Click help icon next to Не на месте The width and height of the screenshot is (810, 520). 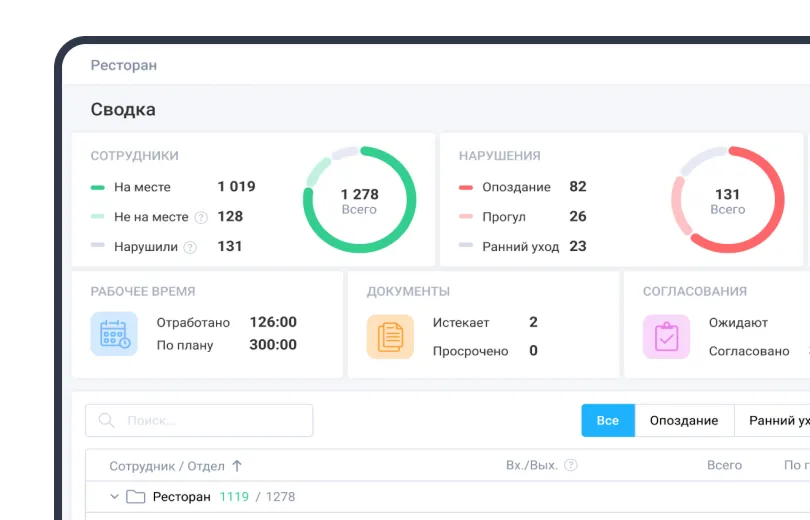click(x=201, y=218)
